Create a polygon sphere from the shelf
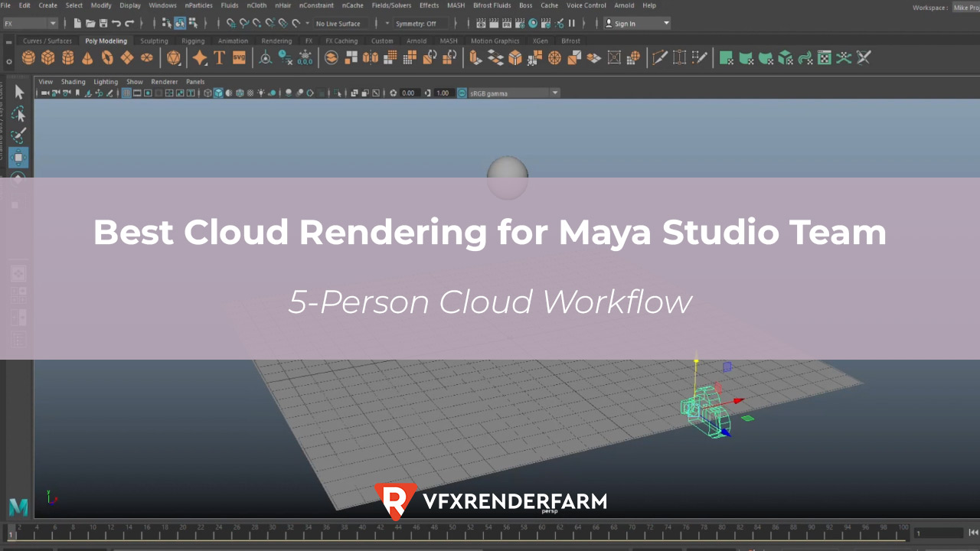The width and height of the screenshot is (980, 551). click(x=28, y=57)
